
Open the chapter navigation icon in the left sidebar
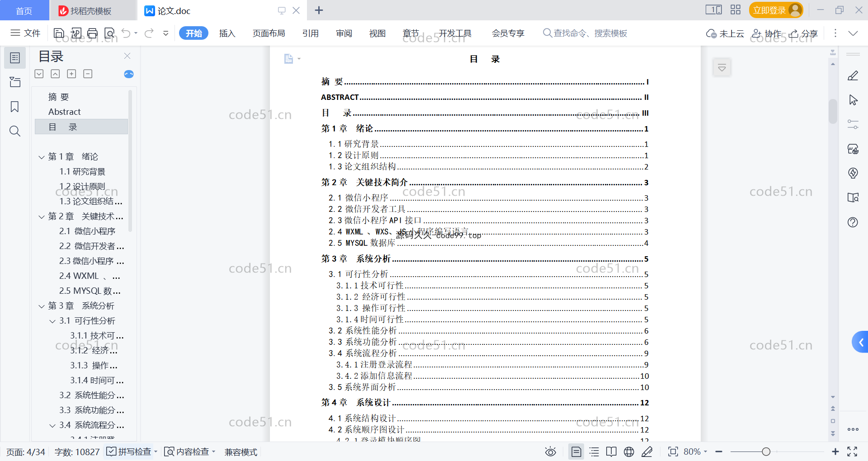15,82
